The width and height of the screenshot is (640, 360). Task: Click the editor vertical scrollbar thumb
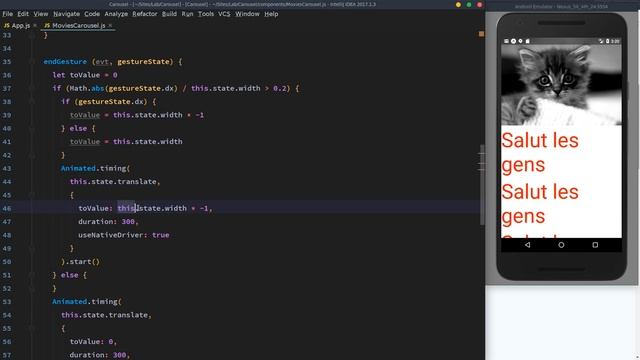482,184
